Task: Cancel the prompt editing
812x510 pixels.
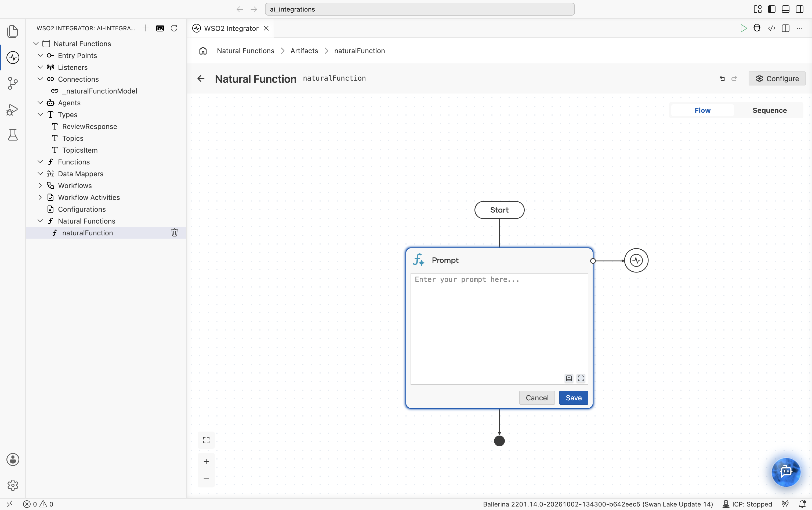Action: click(537, 398)
